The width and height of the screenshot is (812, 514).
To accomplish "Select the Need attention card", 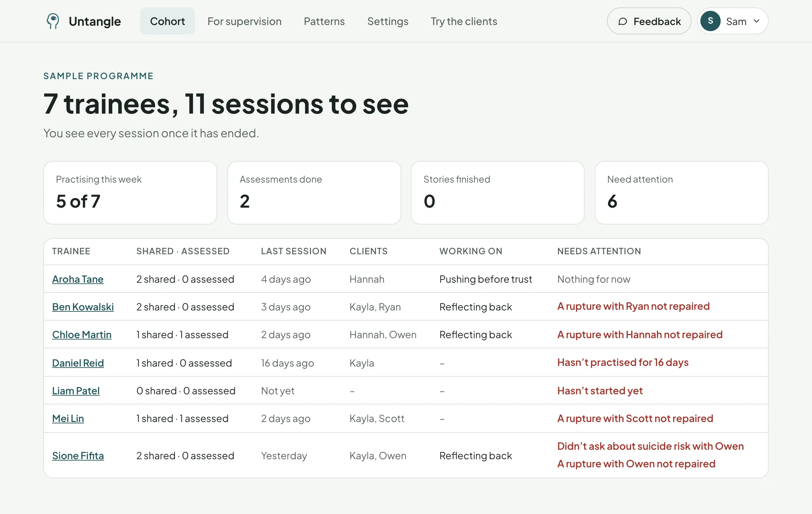I will point(682,193).
